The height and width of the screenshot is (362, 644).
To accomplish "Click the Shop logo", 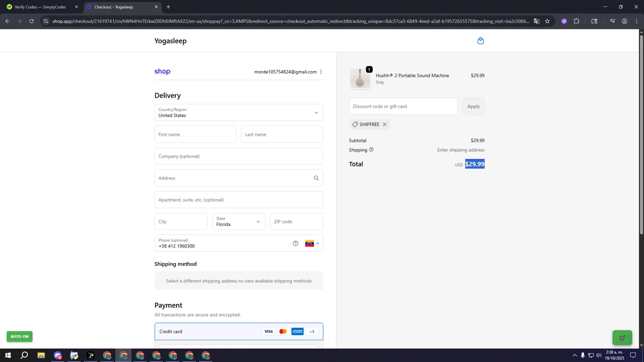I will click(x=162, y=72).
